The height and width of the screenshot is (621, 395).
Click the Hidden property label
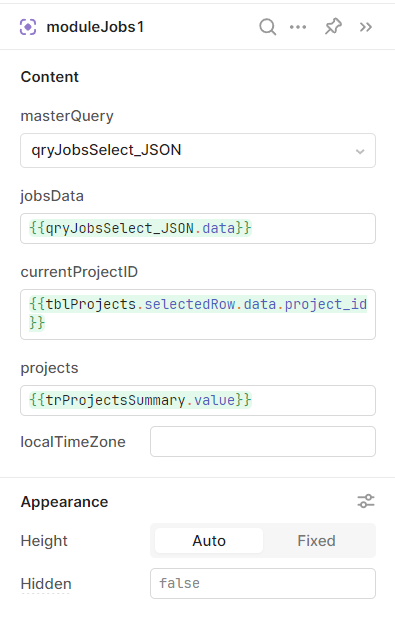[x=46, y=584]
